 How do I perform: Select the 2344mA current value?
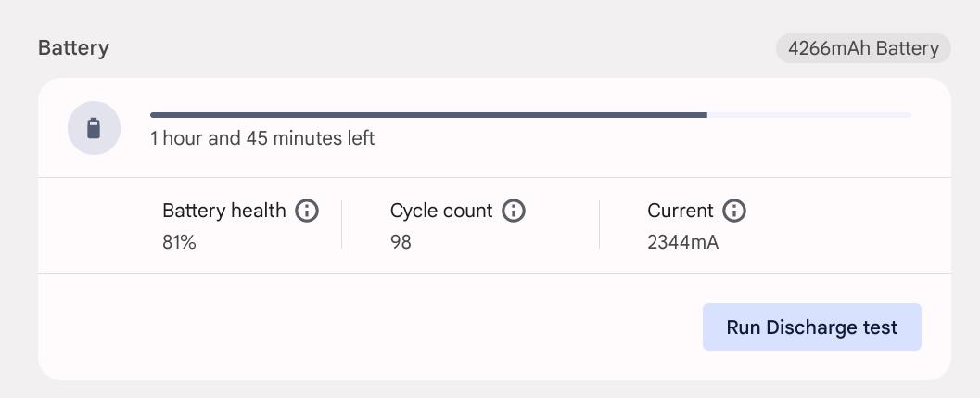coord(683,242)
